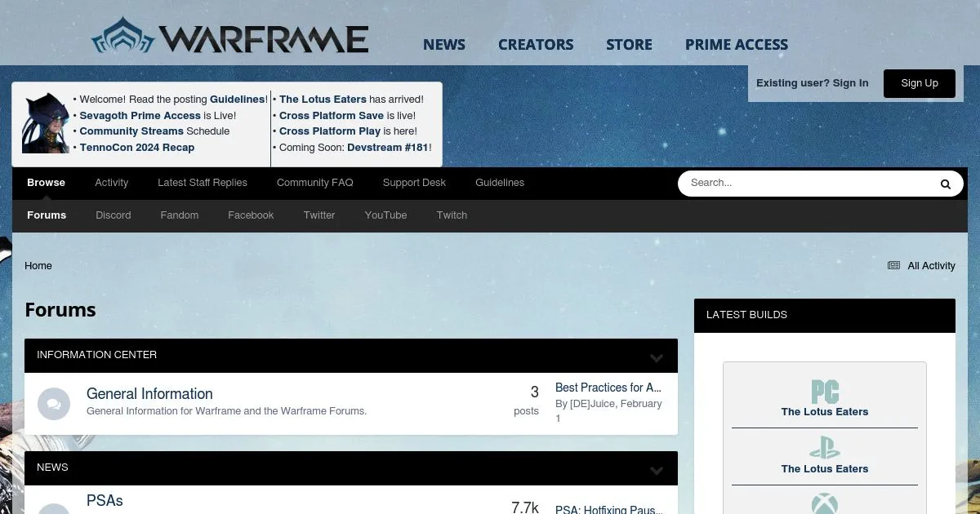Image resolution: width=980 pixels, height=514 pixels.
Task: Open the All Activity link
Action: coord(931,266)
